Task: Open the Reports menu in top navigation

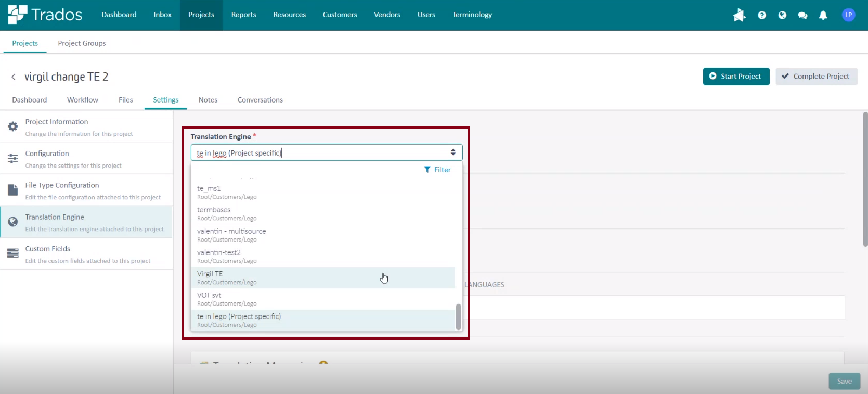Action: (243, 15)
